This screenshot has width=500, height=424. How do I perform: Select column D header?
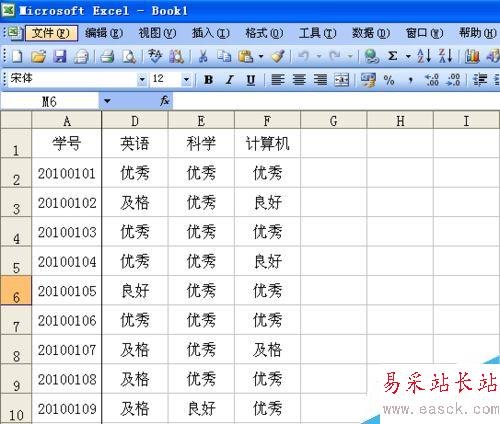[135, 120]
